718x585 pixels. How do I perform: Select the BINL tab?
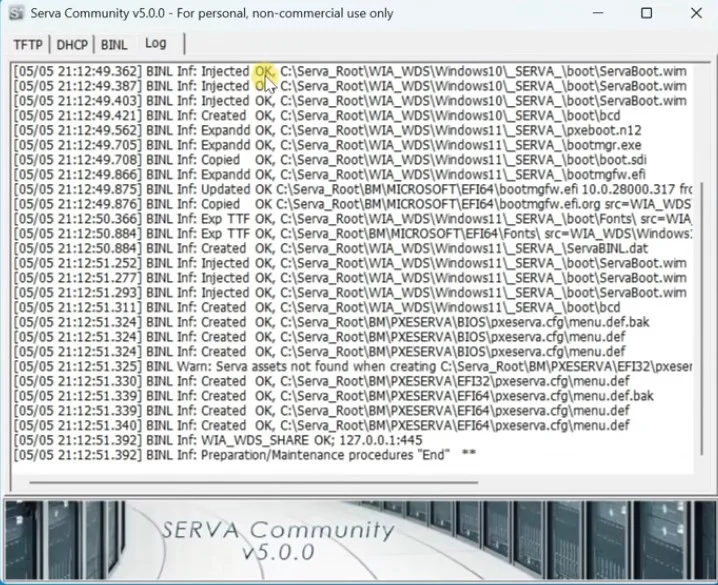pos(114,44)
